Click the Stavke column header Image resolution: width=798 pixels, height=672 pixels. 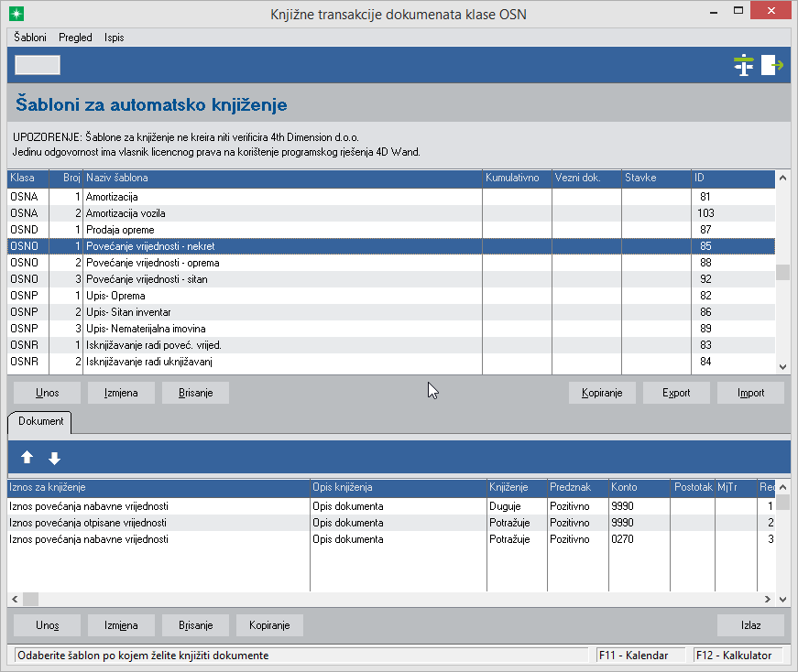click(x=657, y=178)
